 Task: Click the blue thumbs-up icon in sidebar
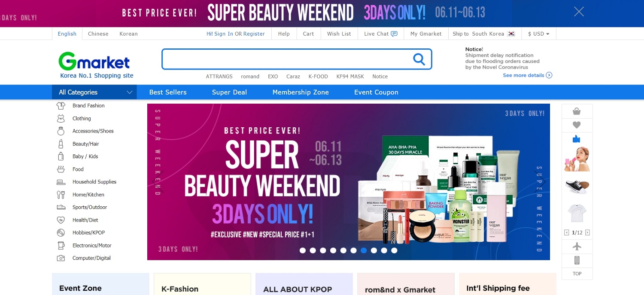pyautogui.click(x=577, y=139)
